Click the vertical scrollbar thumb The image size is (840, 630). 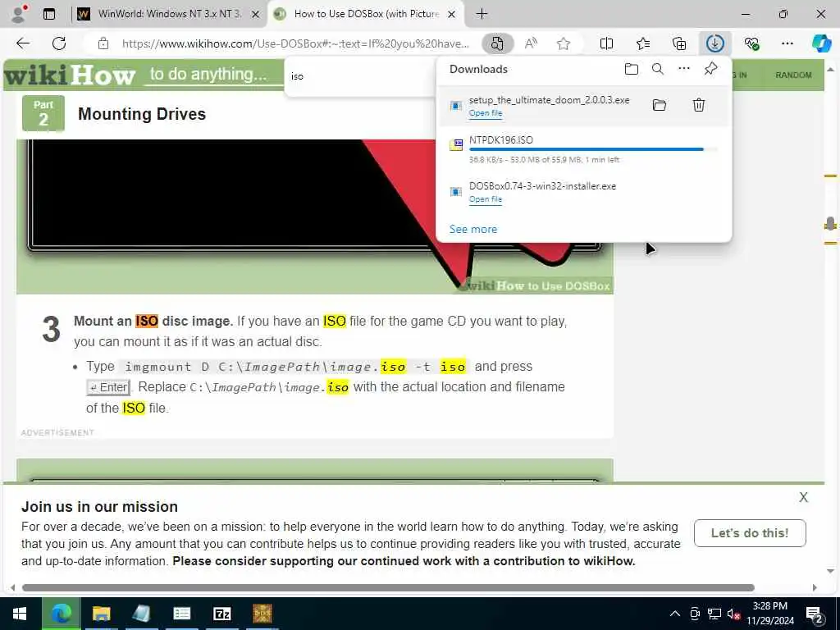click(x=830, y=223)
